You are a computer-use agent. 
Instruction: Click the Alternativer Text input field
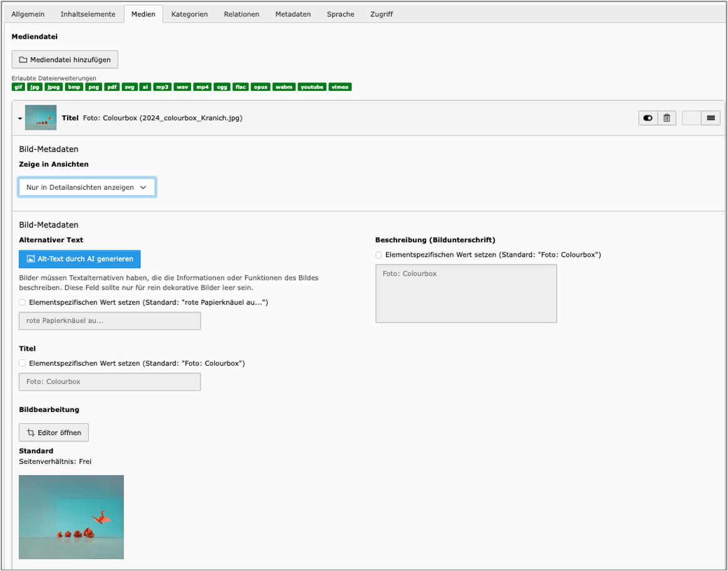[x=110, y=321]
